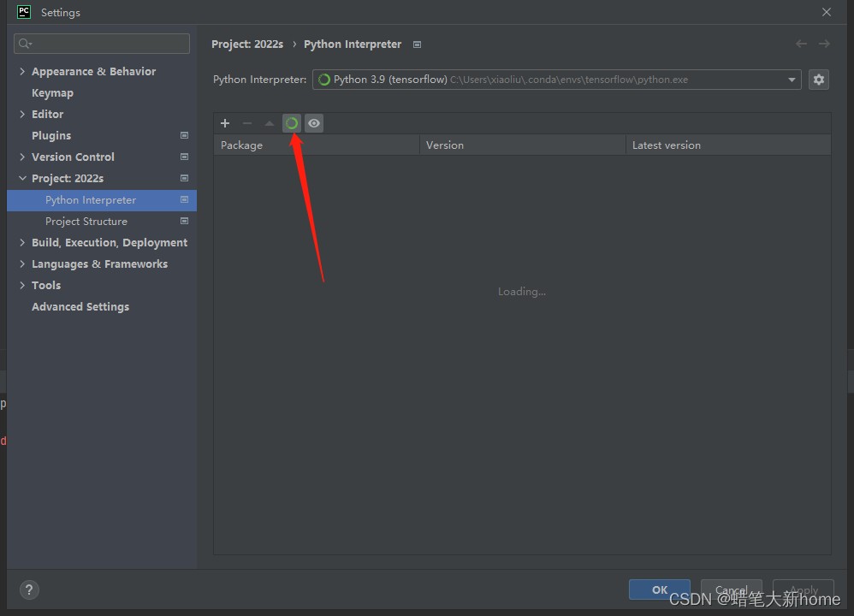Collapse the Project: 2022s section

22,178
